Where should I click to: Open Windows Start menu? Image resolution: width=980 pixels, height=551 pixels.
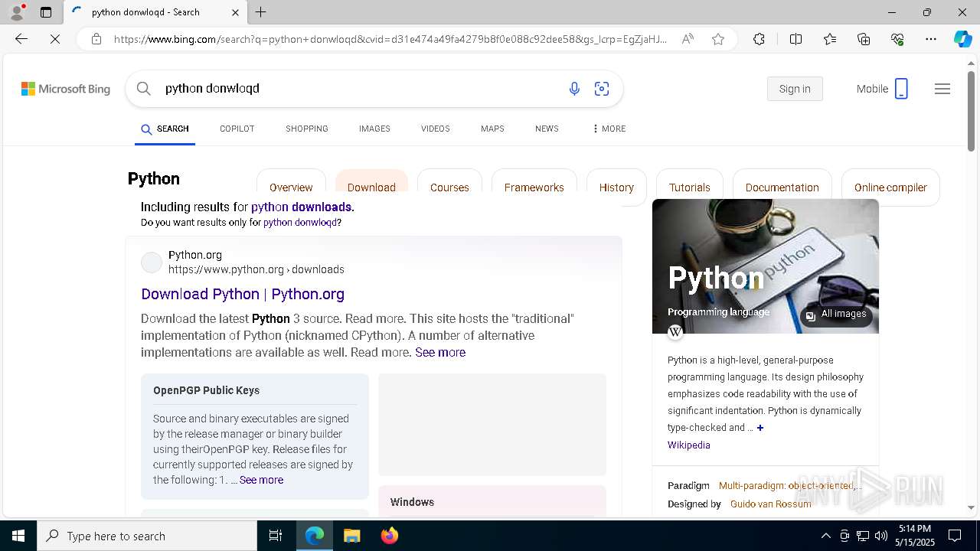(18, 536)
